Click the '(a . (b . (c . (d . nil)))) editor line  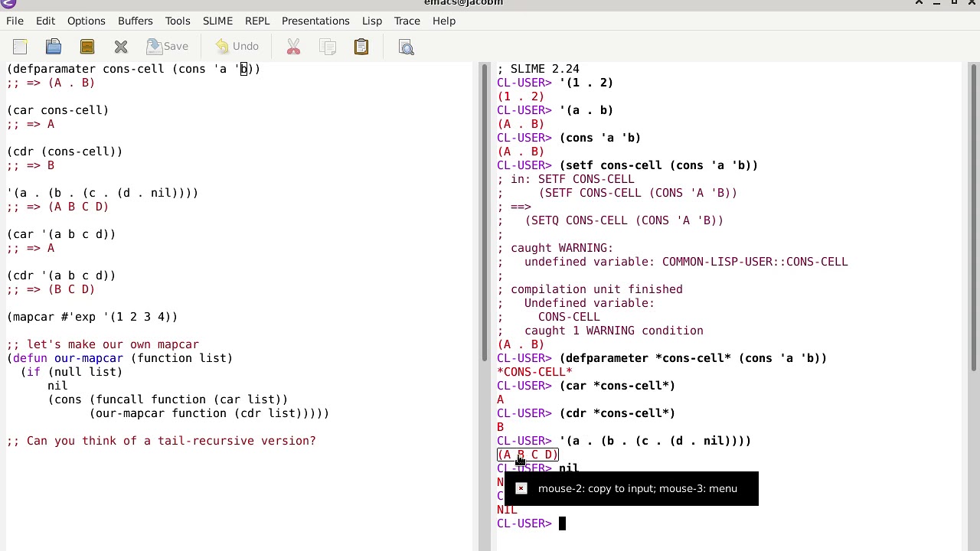pos(103,193)
